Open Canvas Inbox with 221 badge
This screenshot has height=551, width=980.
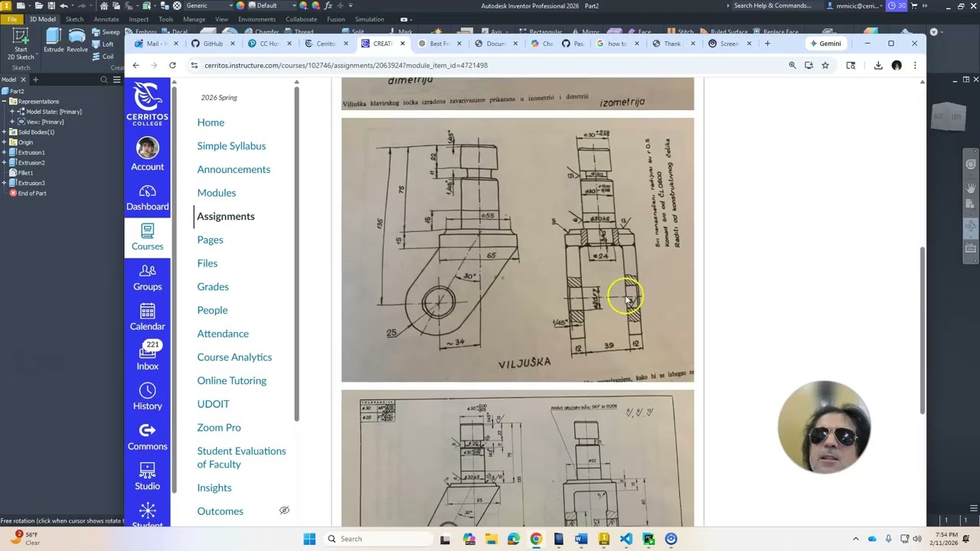click(x=147, y=357)
